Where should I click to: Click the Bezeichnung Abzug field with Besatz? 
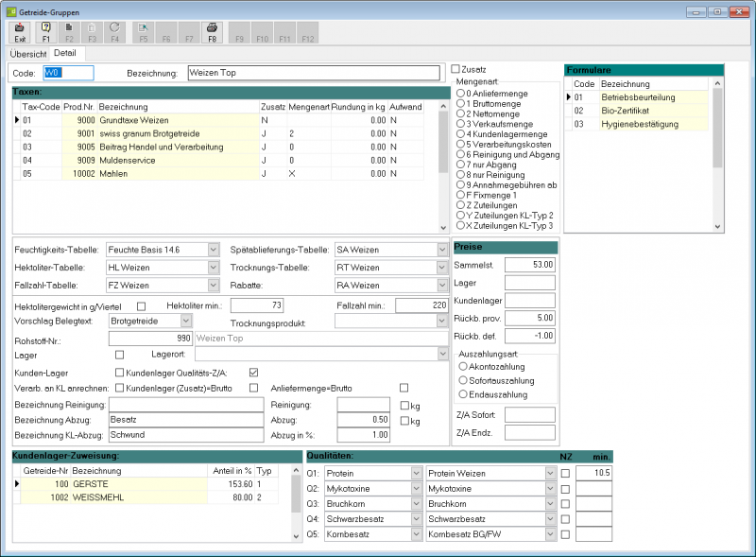point(186,420)
